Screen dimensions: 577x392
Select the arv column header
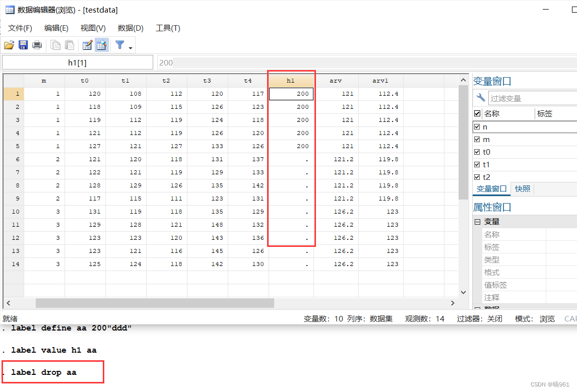click(x=336, y=81)
